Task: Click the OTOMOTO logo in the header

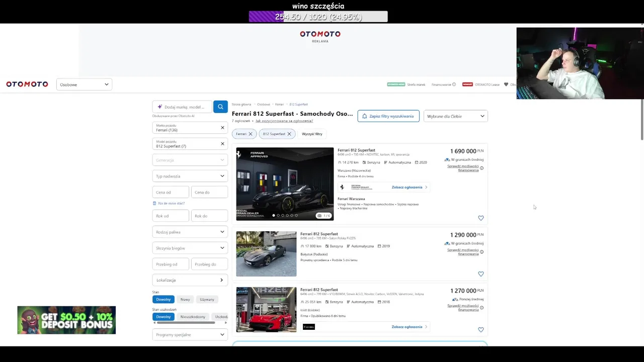Action: pos(27,84)
